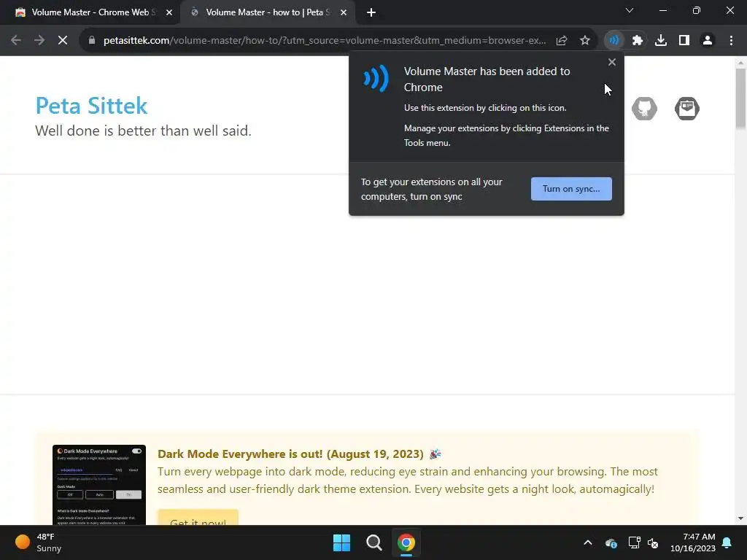
Task: Stop loading the page
Action: [x=63, y=41]
